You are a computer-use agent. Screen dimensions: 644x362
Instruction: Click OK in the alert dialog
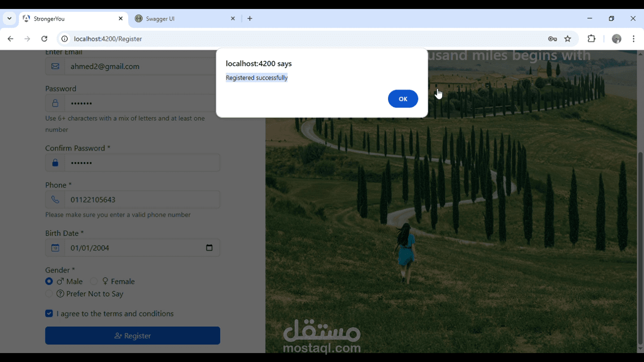click(x=403, y=99)
